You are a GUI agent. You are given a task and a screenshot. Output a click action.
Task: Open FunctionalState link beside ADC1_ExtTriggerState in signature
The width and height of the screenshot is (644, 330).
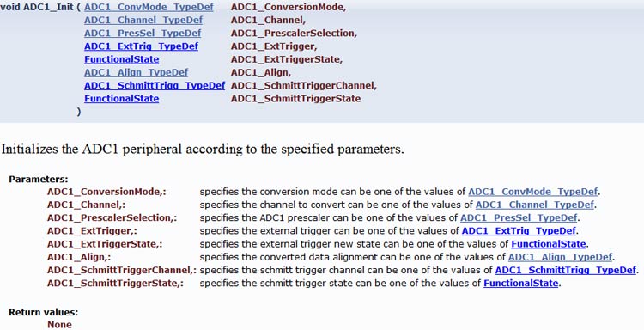click(x=122, y=59)
